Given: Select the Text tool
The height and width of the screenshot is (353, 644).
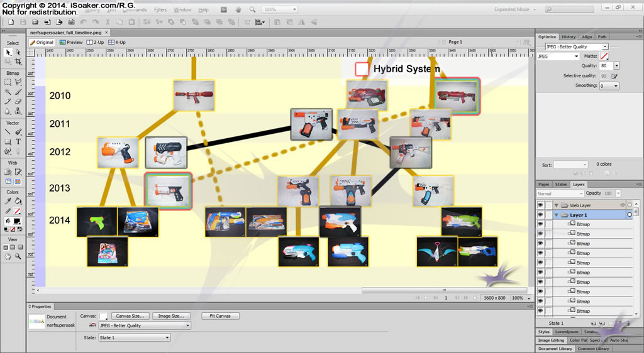Looking at the screenshot, I should click(x=18, y=141).
